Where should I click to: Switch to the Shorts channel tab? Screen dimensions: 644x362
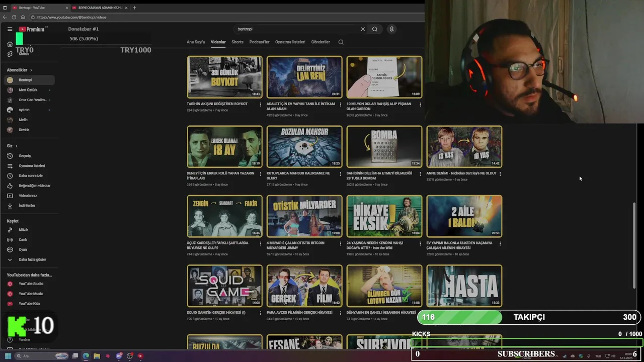tap(237, 42)
